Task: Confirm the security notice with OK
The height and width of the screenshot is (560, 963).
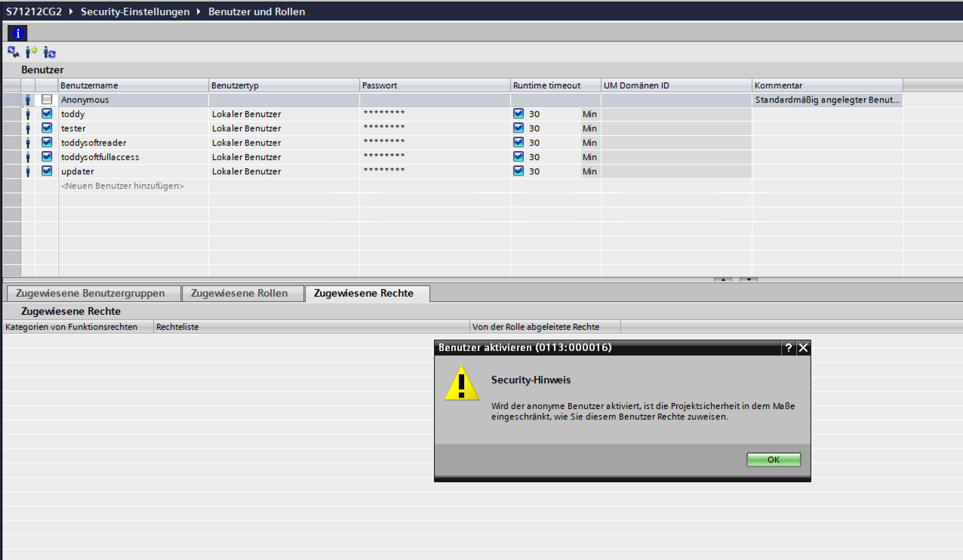Action: pos(774,460)
